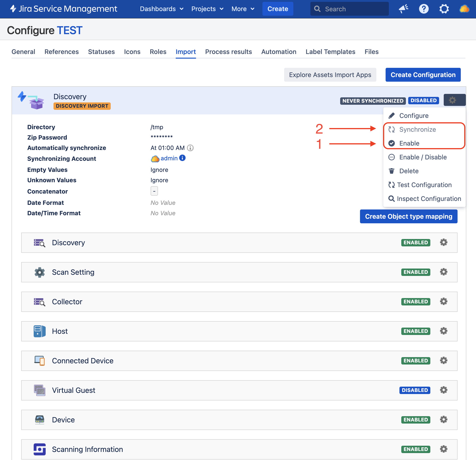Viewport: 476px width, 460px height.
Task: Click the DISCOVERY IMPORT orange badge
Action: (x=82, y=106)
